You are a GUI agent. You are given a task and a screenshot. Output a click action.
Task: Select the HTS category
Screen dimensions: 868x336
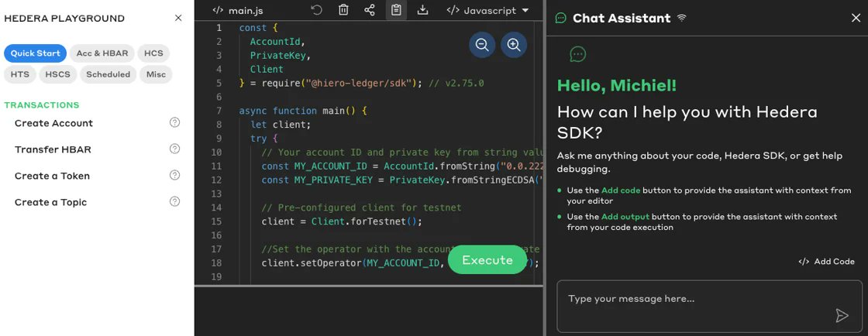(20, 74)
